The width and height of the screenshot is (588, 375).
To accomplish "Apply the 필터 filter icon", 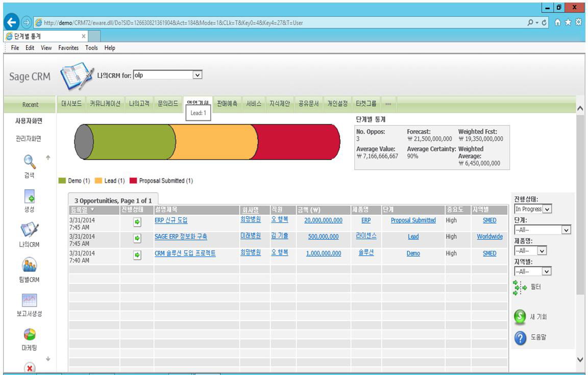I will [520, 288].
